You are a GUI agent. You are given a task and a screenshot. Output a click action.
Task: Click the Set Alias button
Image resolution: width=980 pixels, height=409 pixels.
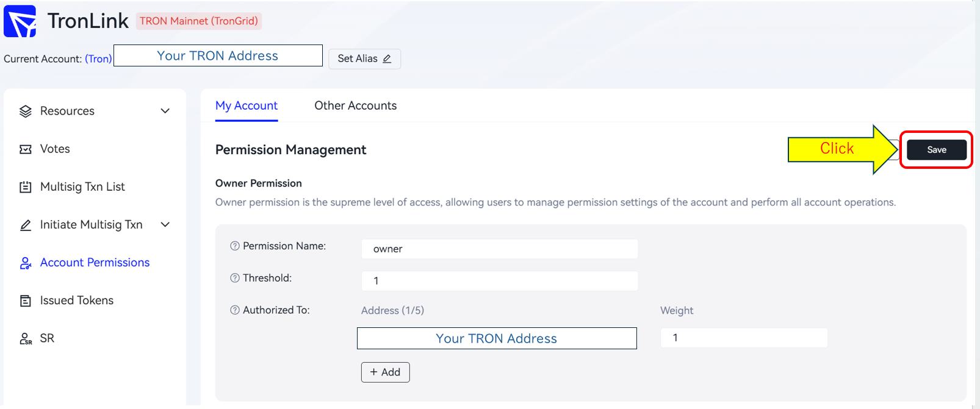(364, 59)
